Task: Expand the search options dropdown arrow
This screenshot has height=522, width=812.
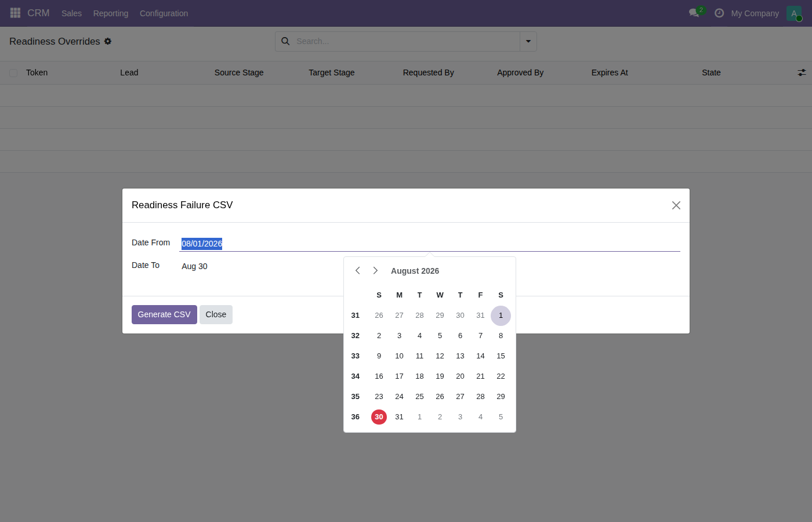Action: tap(528, 41)
